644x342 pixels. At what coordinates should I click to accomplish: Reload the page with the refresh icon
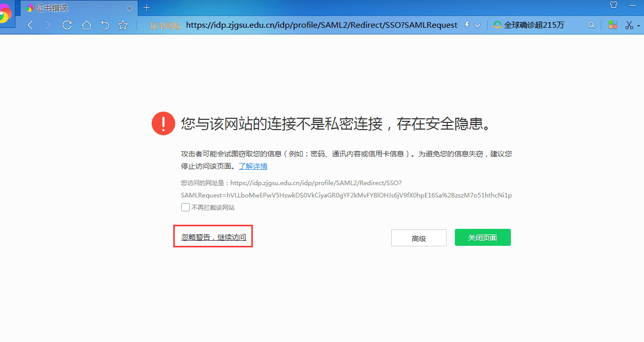(67, 25)
